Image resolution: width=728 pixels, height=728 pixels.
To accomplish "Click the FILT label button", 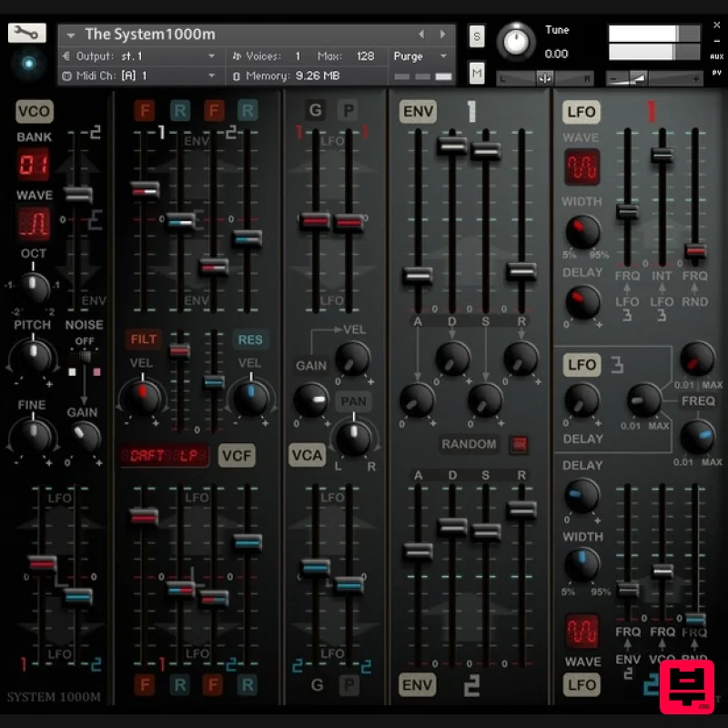I will 143,339.
